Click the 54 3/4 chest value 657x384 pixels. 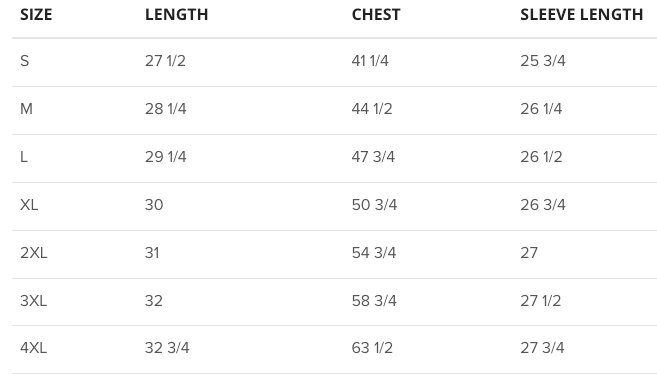374,253
